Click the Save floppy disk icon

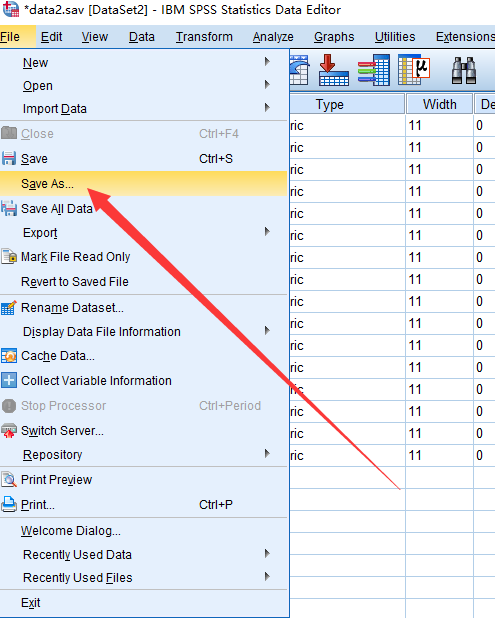point(9,158)
